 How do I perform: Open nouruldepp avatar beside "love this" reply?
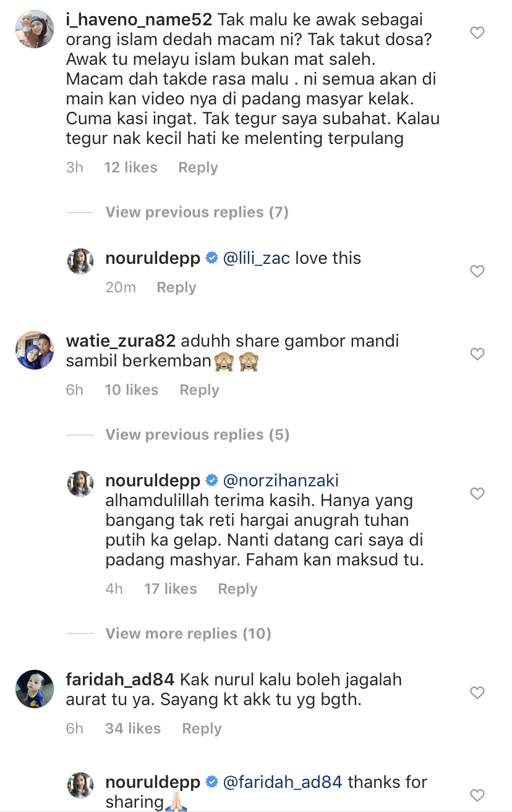point(80,261)
